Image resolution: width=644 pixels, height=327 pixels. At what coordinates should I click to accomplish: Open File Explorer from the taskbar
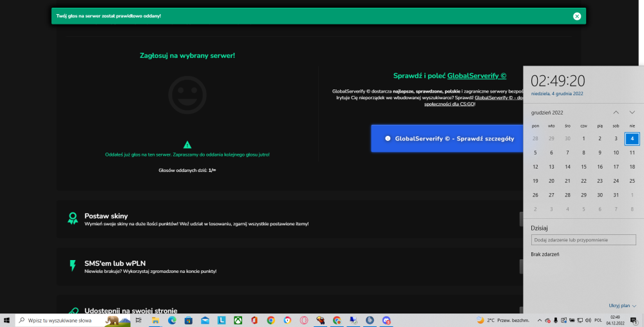click(x=155, y=321)
